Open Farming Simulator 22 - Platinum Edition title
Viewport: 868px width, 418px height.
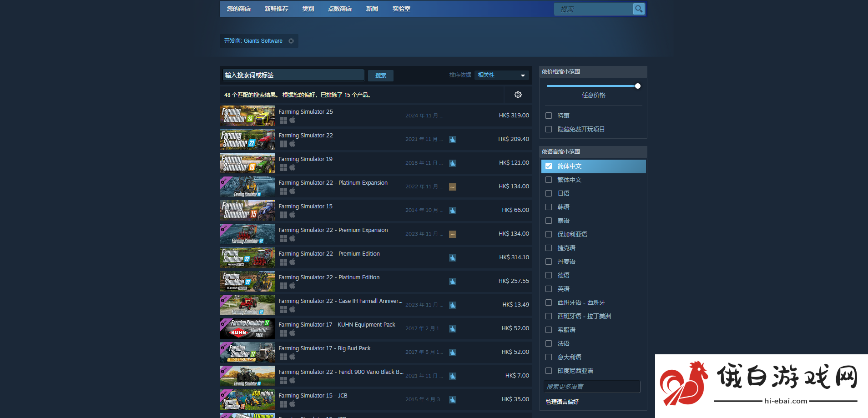click(x=329, y=277)
